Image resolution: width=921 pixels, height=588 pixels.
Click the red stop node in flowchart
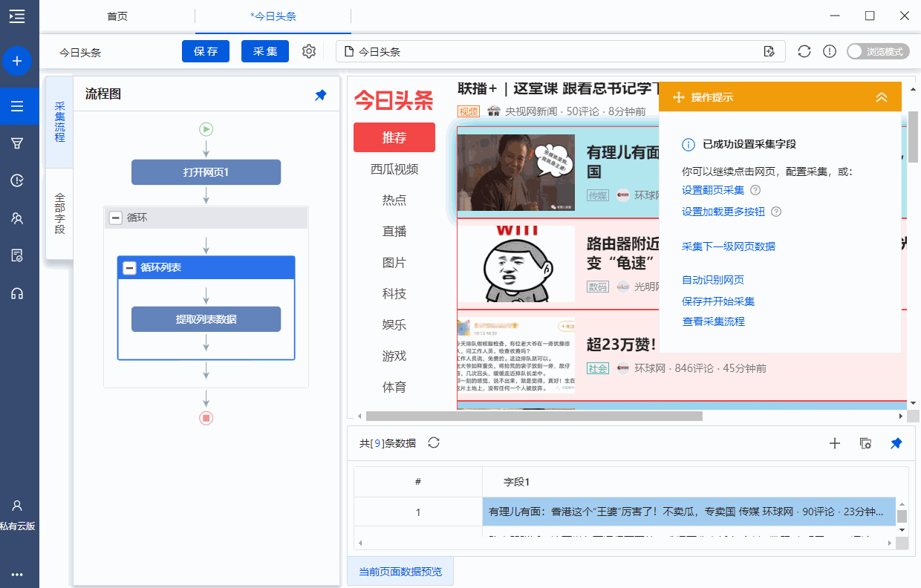point(206,418)
